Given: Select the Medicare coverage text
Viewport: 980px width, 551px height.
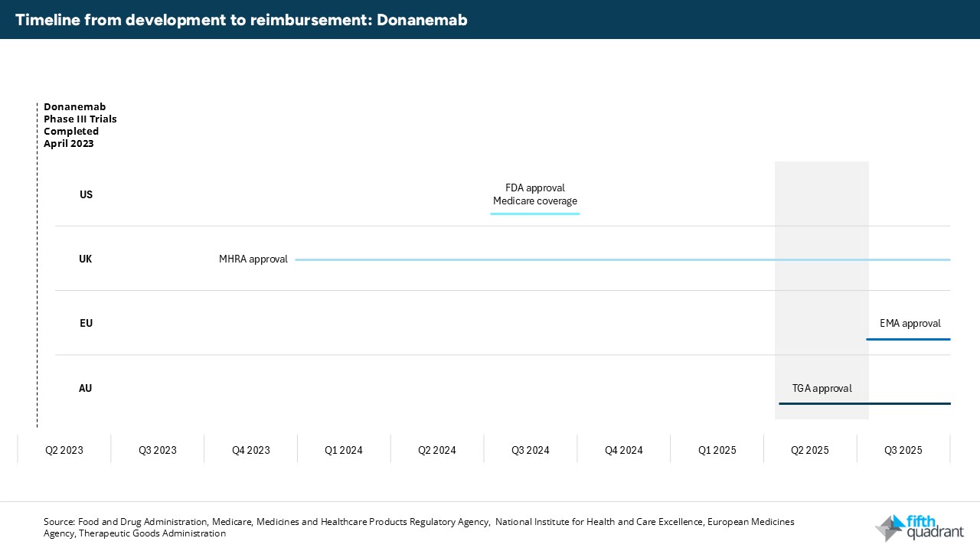Looking at the screenshot, I should 535,201.
